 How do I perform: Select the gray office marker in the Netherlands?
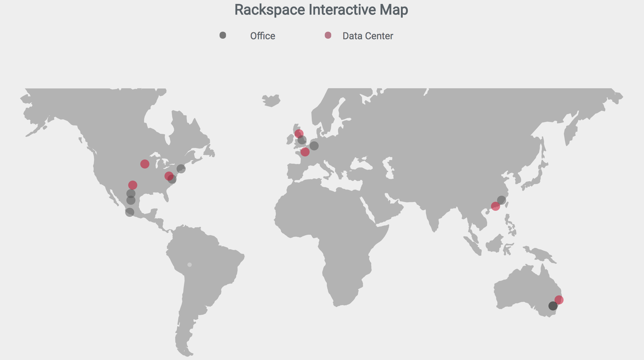[x=314, y=146]
